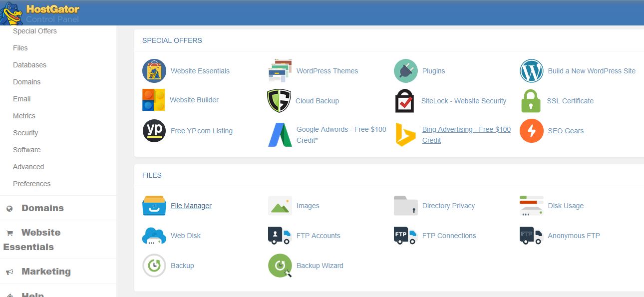The image size is (644, 297).
Task: Open the FTP Accounts text link
Action: [319, 236]
